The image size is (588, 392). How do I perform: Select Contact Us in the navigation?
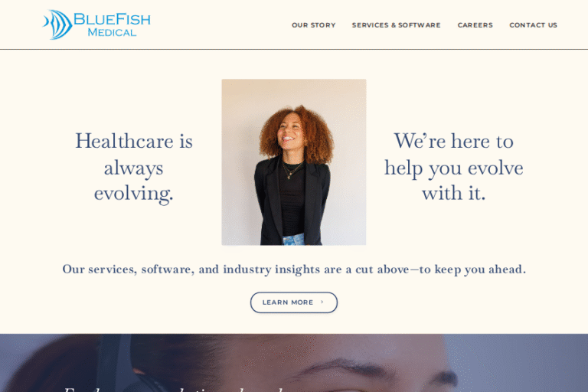(533, 25)
